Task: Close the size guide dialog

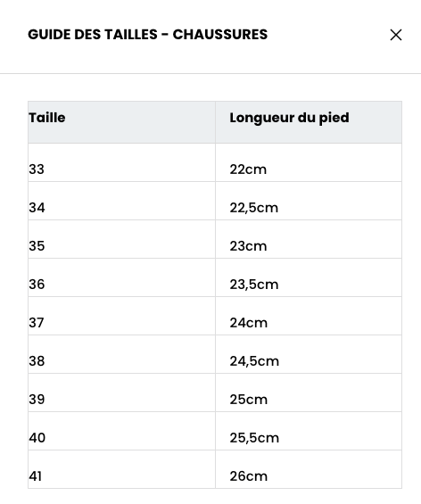Action: (396, 35)
